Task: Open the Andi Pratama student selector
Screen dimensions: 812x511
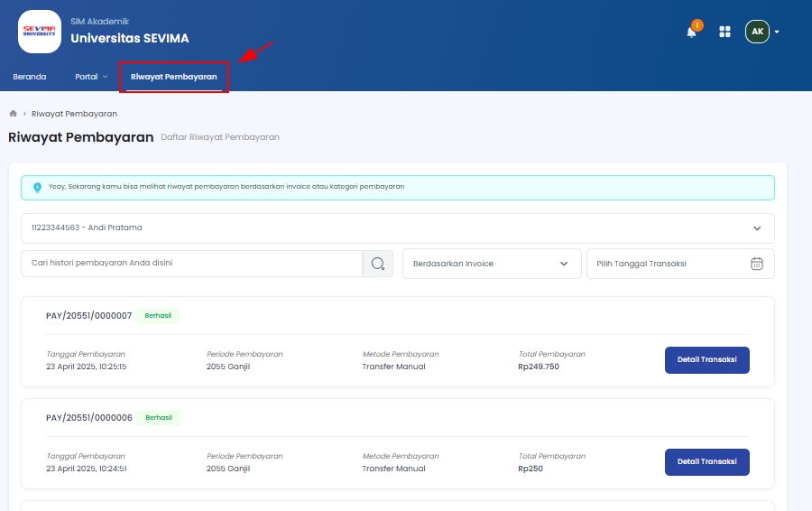Action: click(397, 228)
